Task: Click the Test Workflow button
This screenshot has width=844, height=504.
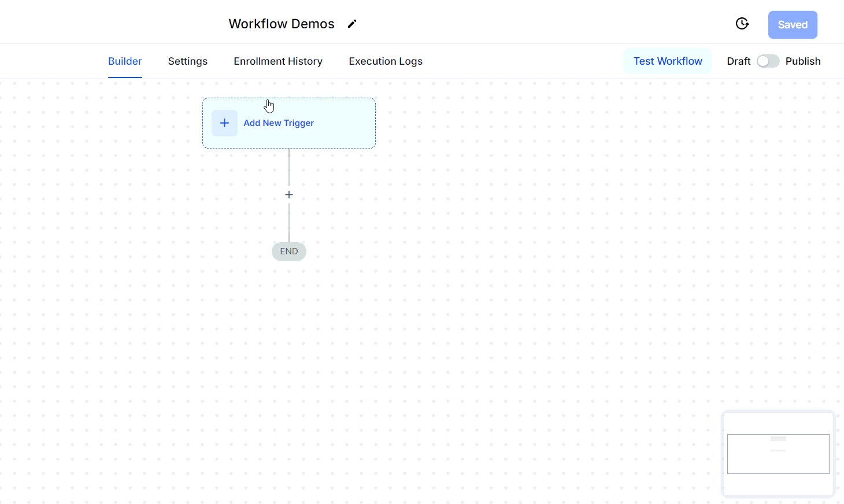Action: pyautogui.click(x=668, y=61)
